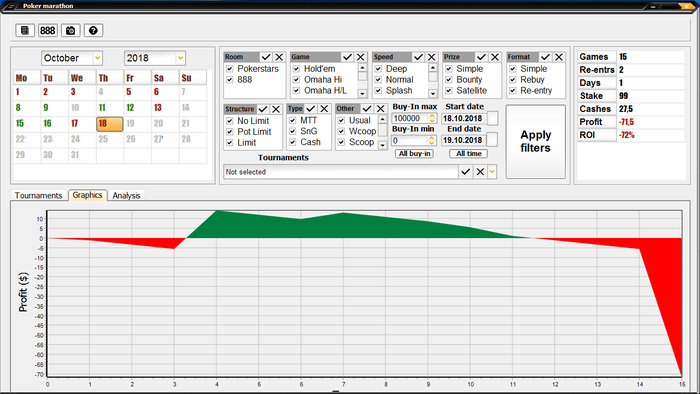Open the 2018 year dropdown
Image resolution: width=700 pixels, height=394 pixels.
tap(180, 58)
